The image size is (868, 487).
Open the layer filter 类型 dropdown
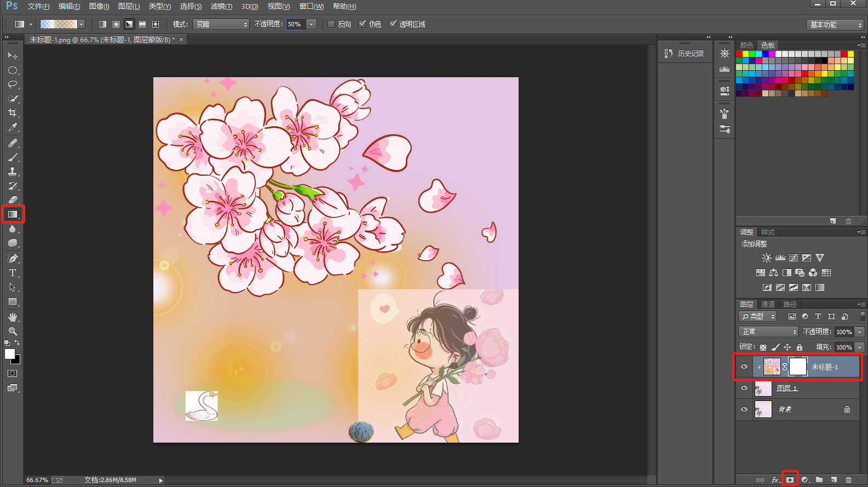758,316
